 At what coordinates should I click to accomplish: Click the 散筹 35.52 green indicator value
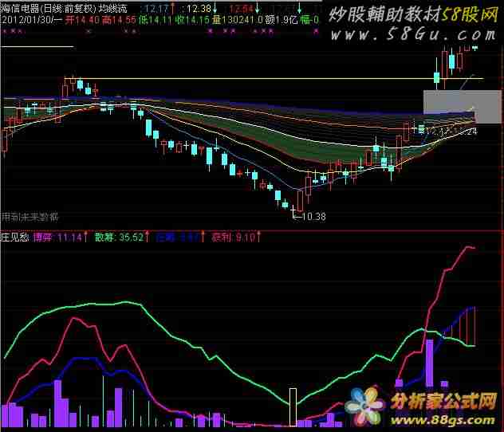coord(119,238)
